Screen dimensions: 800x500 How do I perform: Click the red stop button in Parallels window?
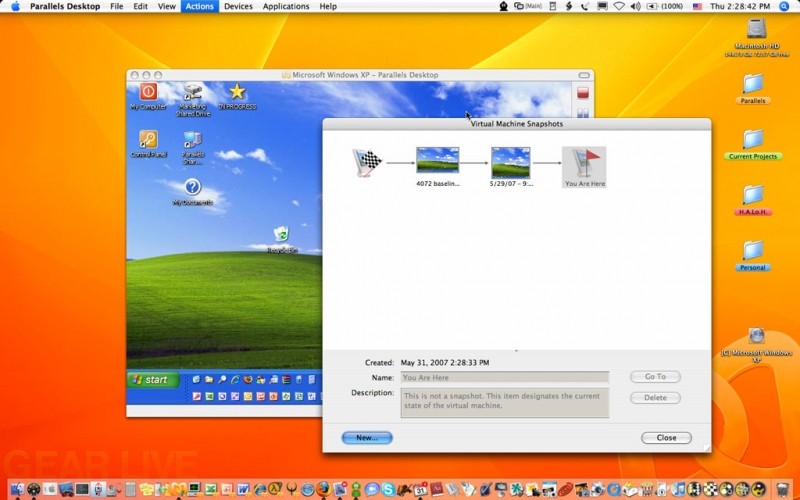click(x=583, y=92)
